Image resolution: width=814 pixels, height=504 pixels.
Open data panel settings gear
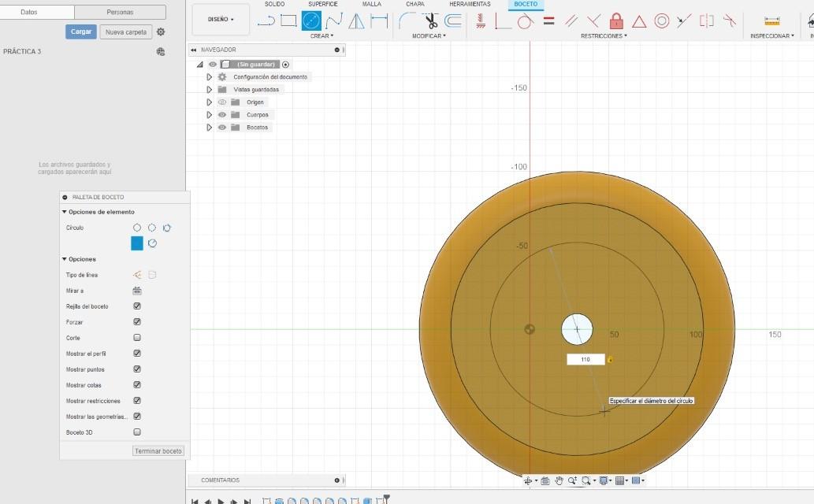(161, 31)
